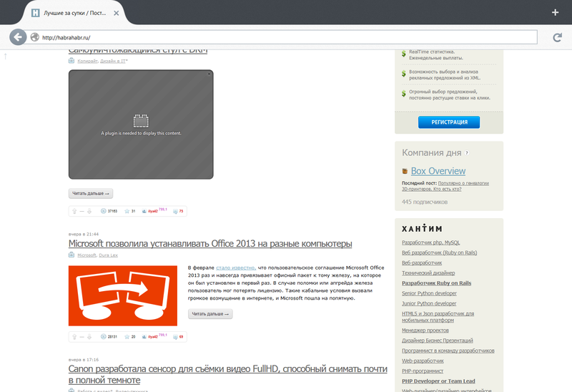Open the 'Web-разработчик' vacancy link
Viewport: 572px width, 392px height.
423,361
